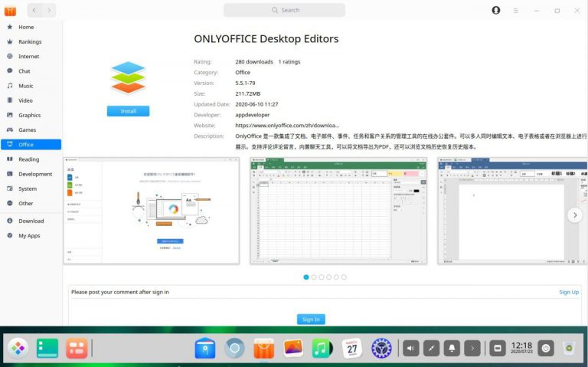Click the Other category icon

tap(10, 203)
